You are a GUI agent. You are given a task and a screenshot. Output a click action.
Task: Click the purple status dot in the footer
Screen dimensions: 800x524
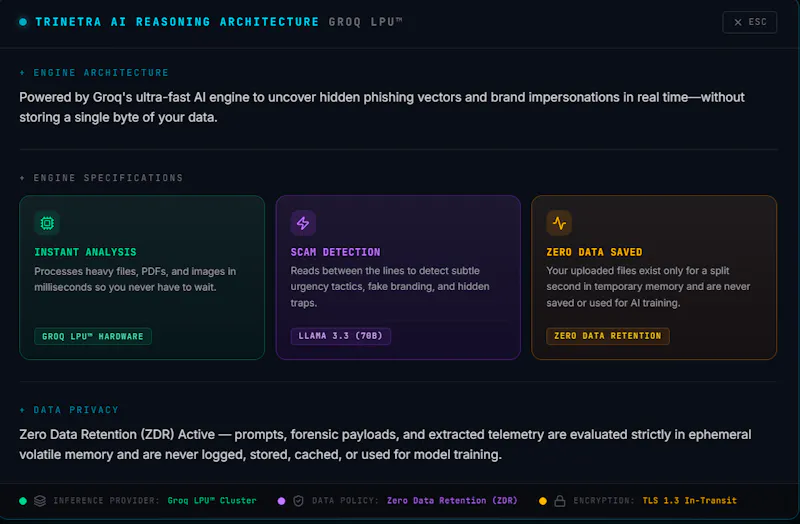(x=281, y=501)
